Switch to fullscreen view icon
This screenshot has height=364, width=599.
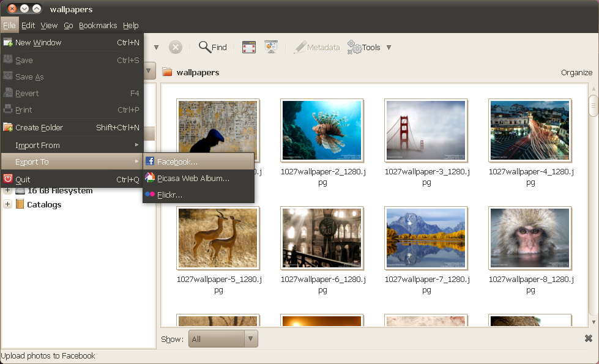point(248,47)
